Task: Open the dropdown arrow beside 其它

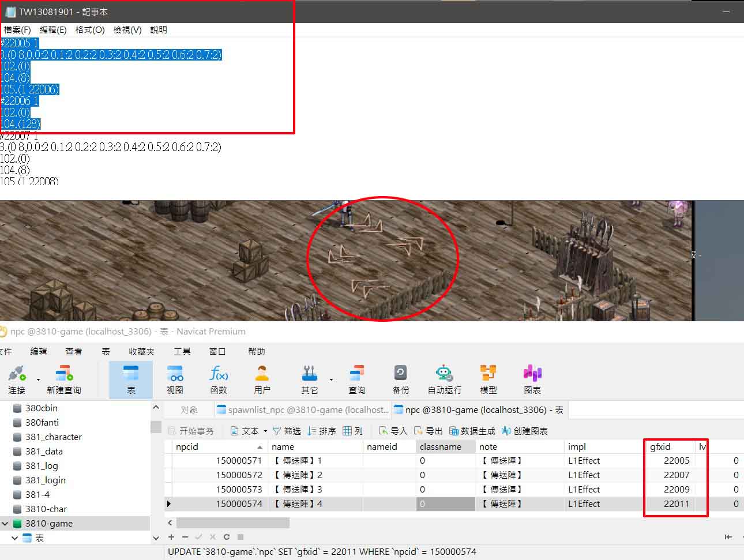Action: pos(331,379)
